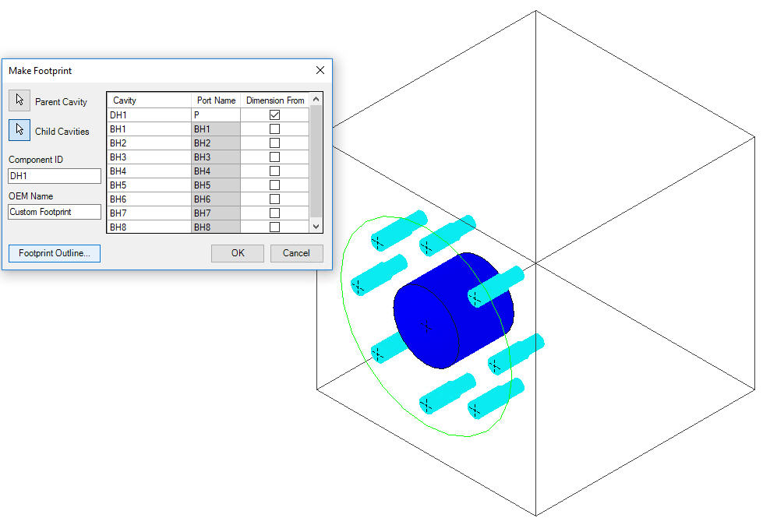Image resolution: width=770 pixels, height=532 pixels.
Task: Select the BH6 cavity cell
Action: tap(150, 199)
